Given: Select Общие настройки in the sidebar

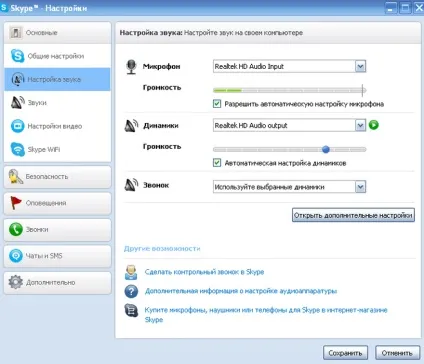Looking at the screenshot, I should click(x=57, y=56).
